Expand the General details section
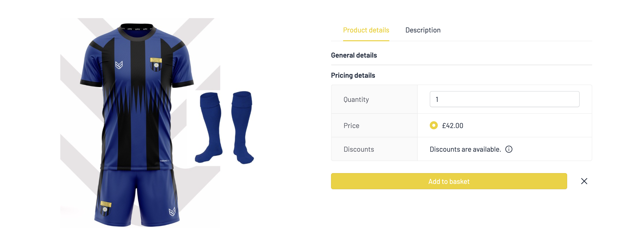Screen dimensions: 644x241 pos(354,55)
